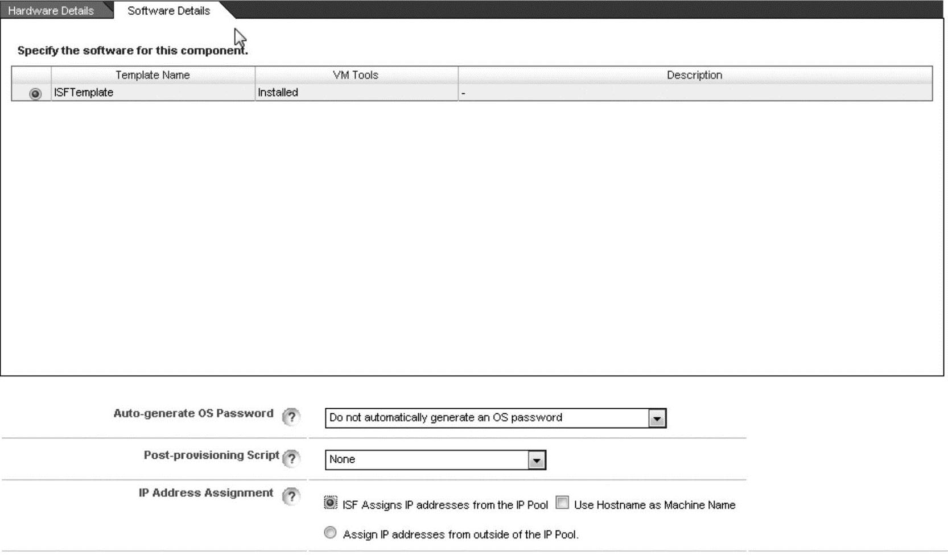Click the Post-provisioning Script label
The image size is (948, 560).
pos(211,455)
